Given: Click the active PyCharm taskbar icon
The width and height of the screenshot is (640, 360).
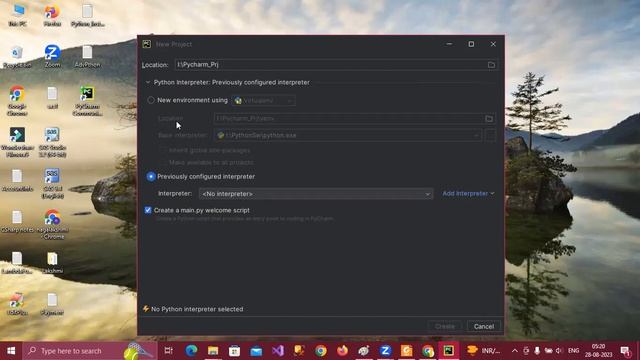Looking at the screenshot, I should tap(449, 351).
